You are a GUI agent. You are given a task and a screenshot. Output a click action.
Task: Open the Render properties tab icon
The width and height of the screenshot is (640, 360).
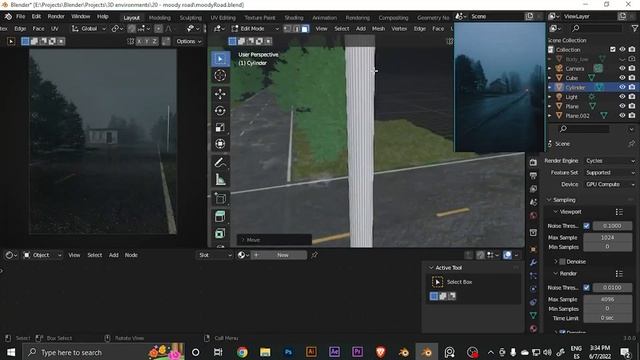point(533,162)
